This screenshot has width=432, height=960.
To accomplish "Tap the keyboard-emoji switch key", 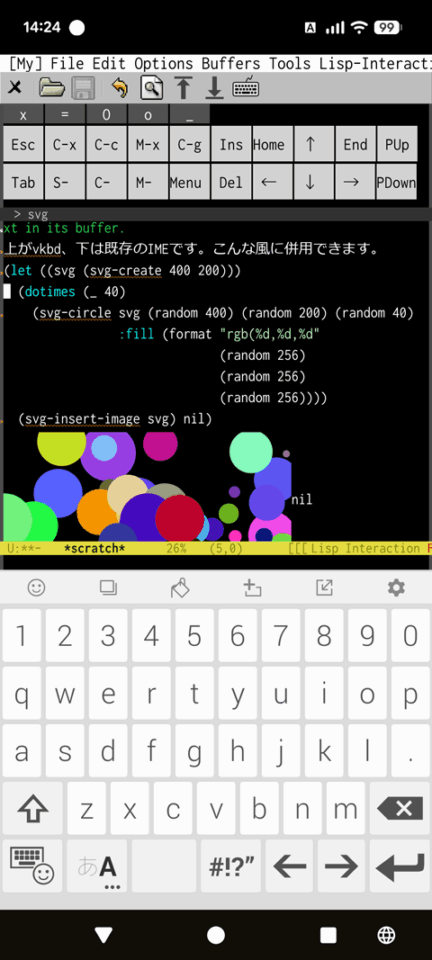I will click(32, 866).
